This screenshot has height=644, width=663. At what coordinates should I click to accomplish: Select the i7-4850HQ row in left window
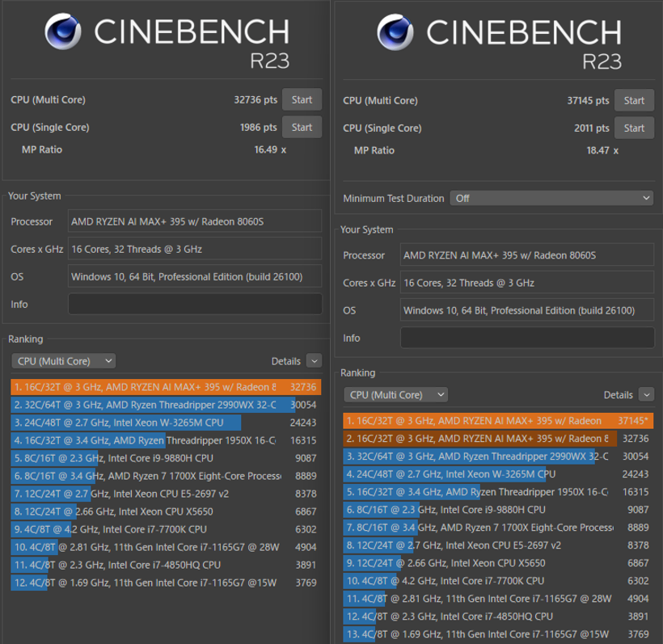166,565
